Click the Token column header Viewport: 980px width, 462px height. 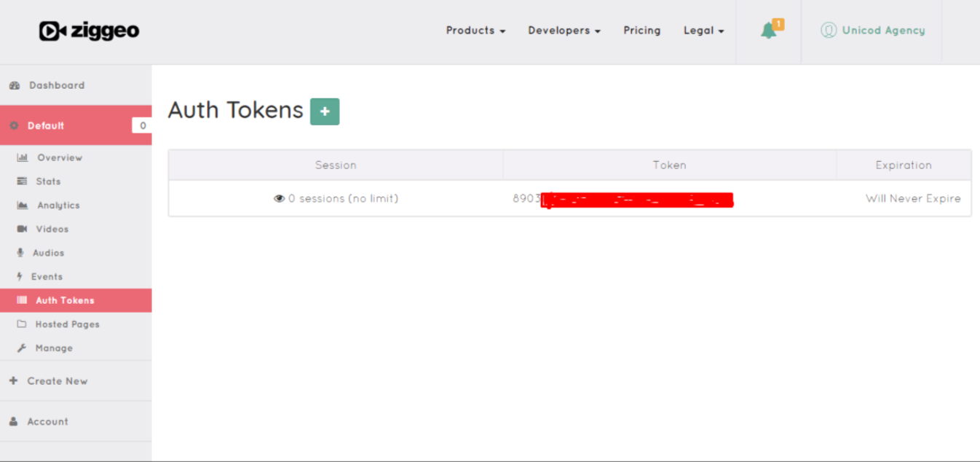(669, 165)
